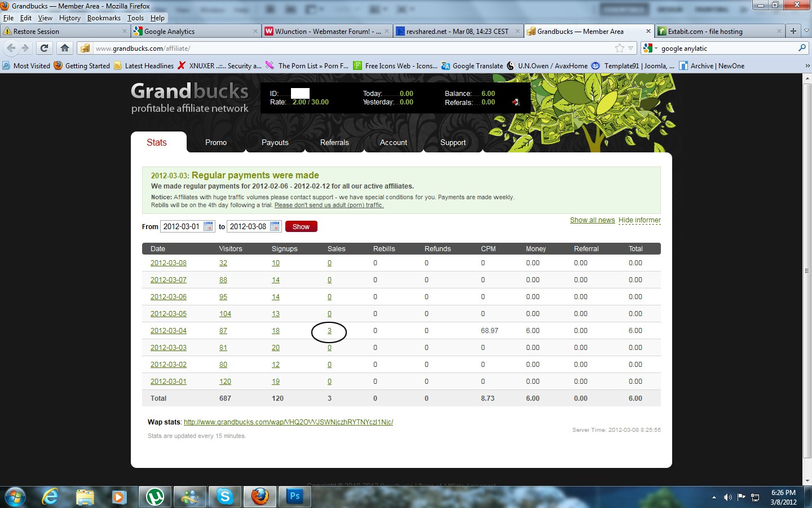Bookmark this page with the star icon
This screenshot has width=812, height=508.
(x=620, y=48)
